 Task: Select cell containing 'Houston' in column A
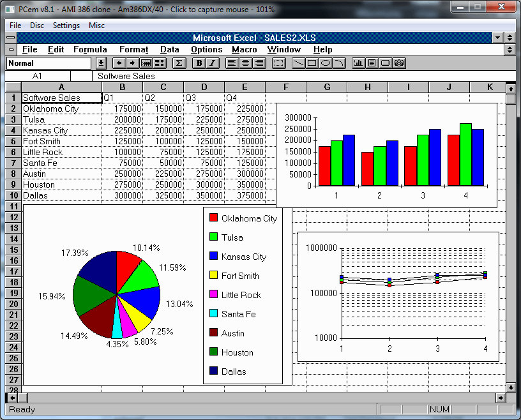[x=62, y=184]
